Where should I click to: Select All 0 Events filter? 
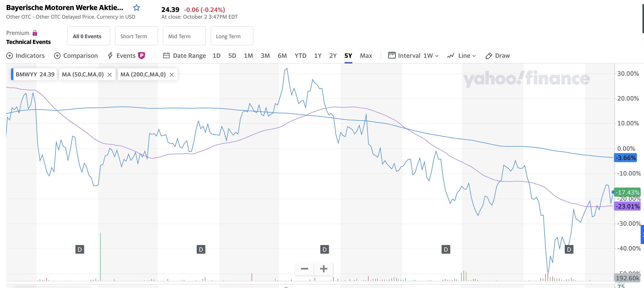coord(89,36)
